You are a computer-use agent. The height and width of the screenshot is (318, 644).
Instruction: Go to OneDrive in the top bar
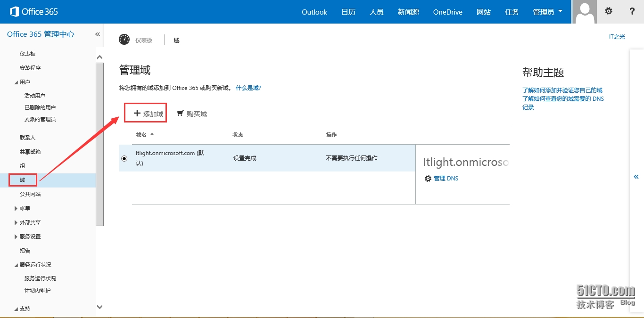click(x=447, y=12)
